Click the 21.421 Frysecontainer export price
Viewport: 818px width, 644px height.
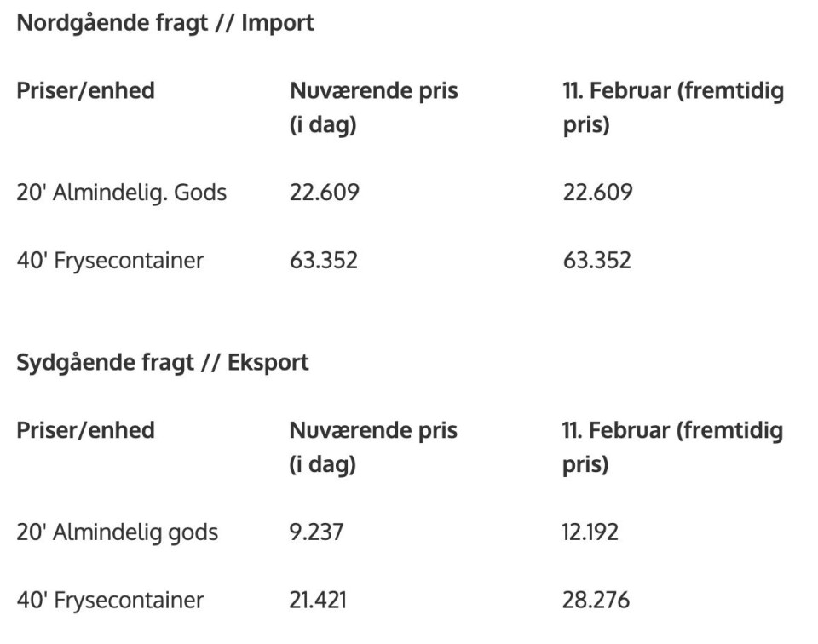[x=318, y=600]
